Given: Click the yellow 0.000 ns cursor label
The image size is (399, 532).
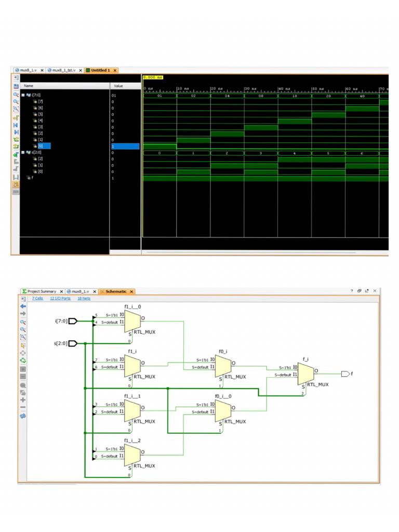Looking at the screenshot, I should [x=153, y=77].
